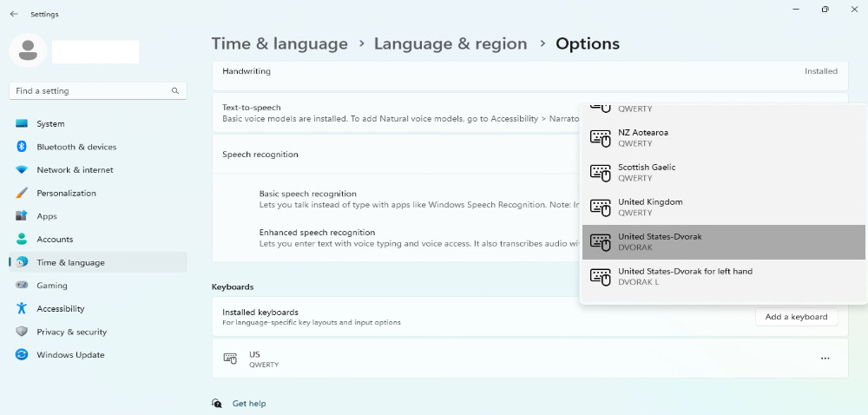Open Accounts in the sidebar
This screenshot has width=868, height=415.
pyautogui.click(x=55, y=240)
